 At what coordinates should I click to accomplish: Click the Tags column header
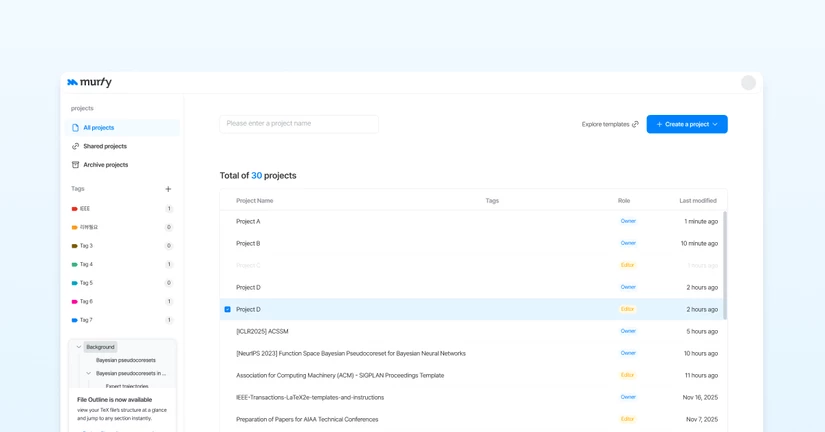pos(492,200)
